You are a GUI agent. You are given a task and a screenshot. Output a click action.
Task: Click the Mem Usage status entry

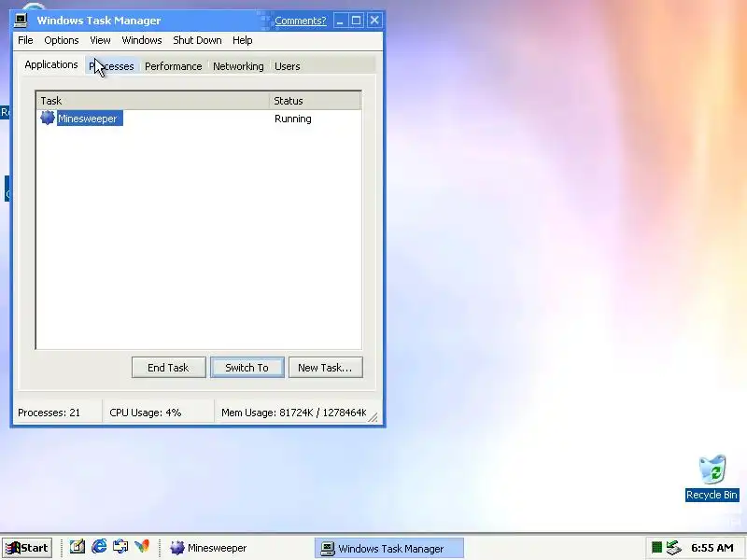293,413
